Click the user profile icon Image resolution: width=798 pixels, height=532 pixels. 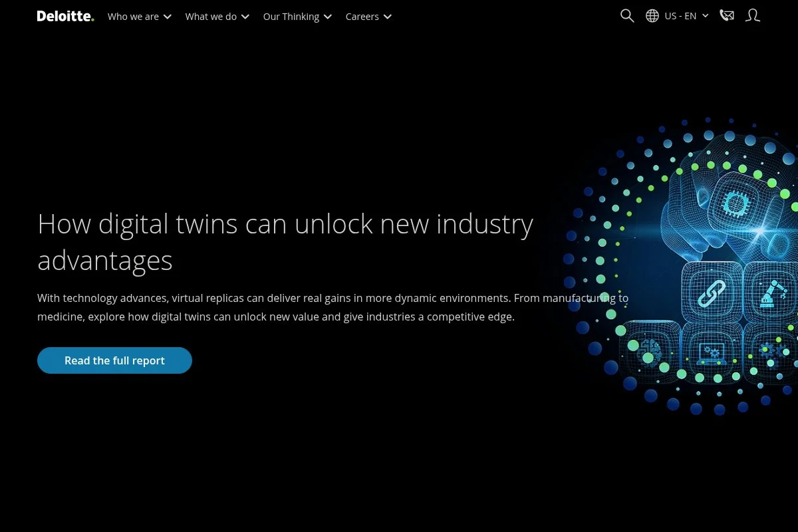pyautogui.click(x=753, y=15)
